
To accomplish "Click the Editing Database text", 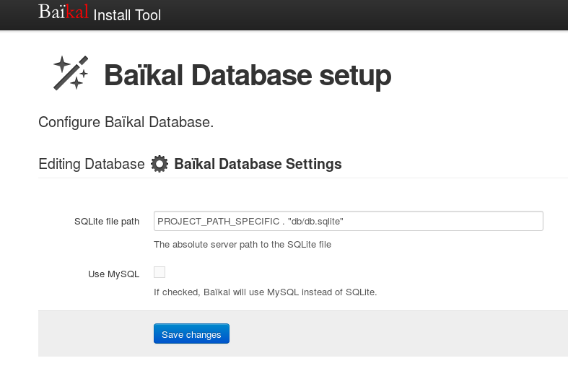I will [x=92, y=164].
